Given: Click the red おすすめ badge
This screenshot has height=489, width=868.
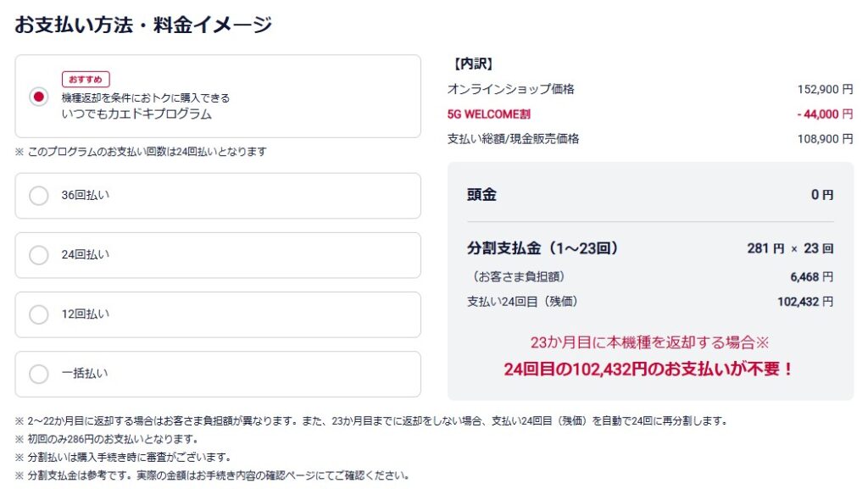Looking at the screenshot, I should (x=86, y=80).
